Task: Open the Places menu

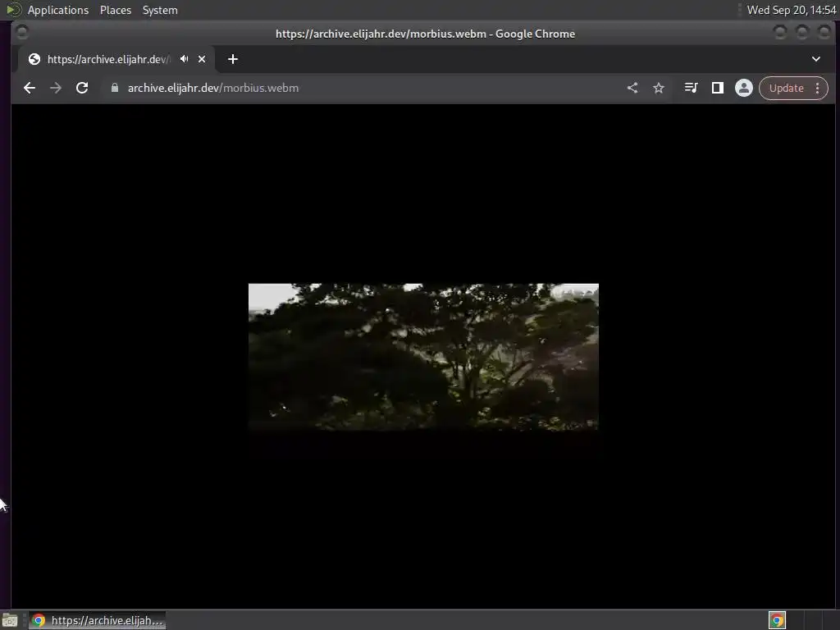Action: (116, 10)
